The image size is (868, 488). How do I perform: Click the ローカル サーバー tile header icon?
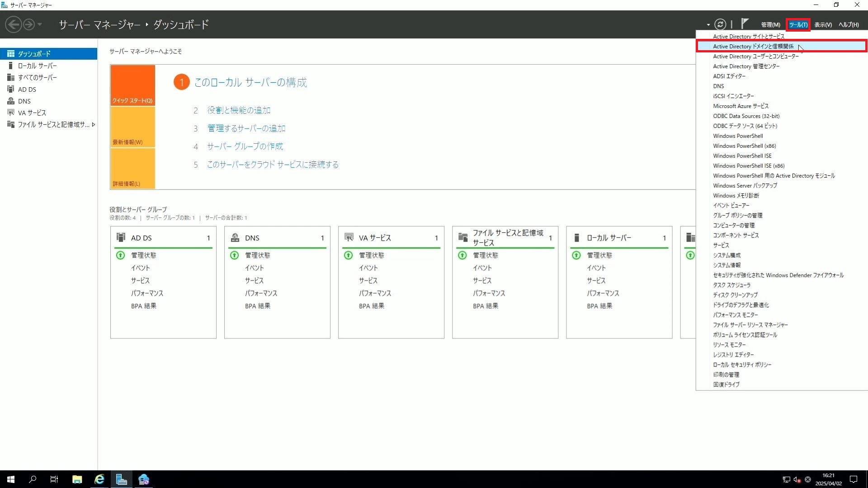click(576, 237)
